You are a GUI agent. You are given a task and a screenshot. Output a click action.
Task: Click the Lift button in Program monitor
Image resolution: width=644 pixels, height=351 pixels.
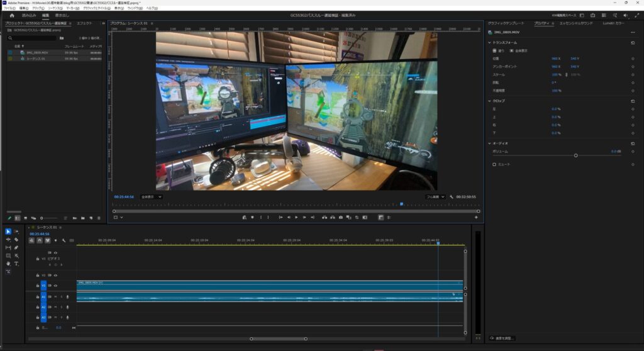pyautogui.click(x=324, y=218)
